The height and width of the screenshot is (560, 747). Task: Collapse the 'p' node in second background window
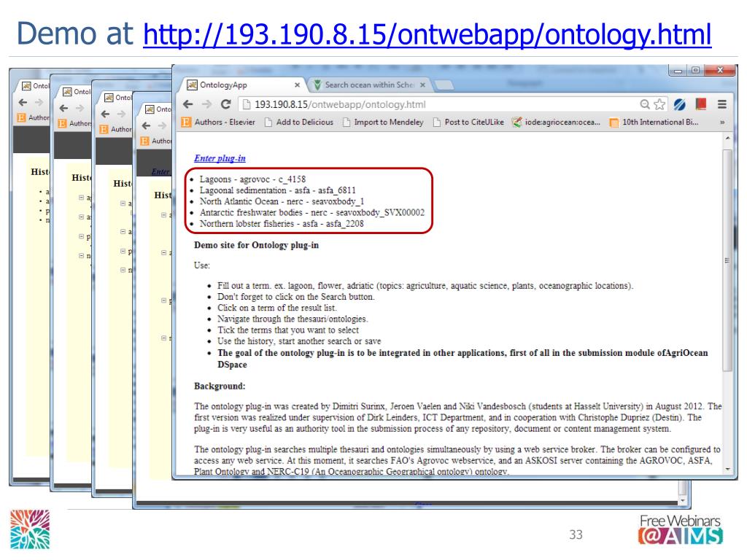coord(82,237)
